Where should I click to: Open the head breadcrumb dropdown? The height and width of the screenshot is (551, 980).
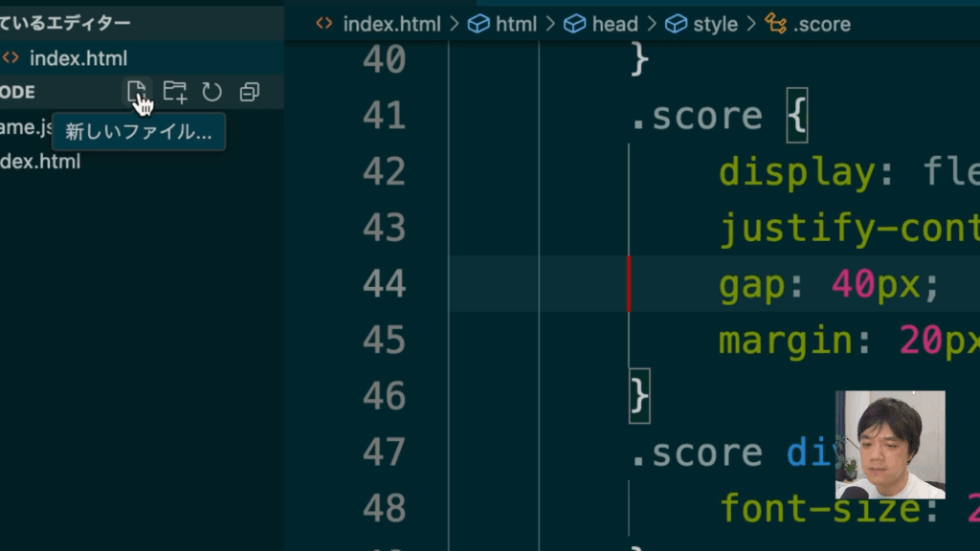(614, 24)
